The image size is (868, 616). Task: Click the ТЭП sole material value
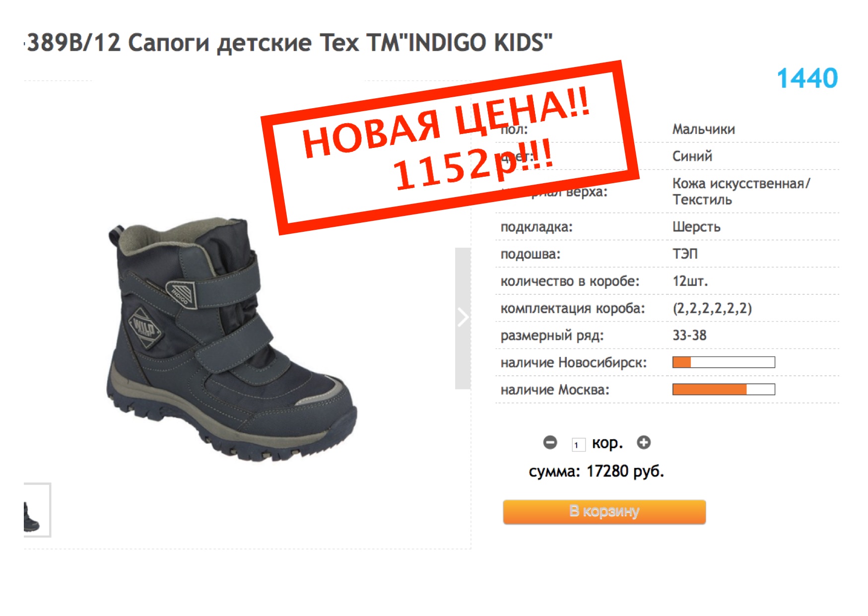pos(685,254)
